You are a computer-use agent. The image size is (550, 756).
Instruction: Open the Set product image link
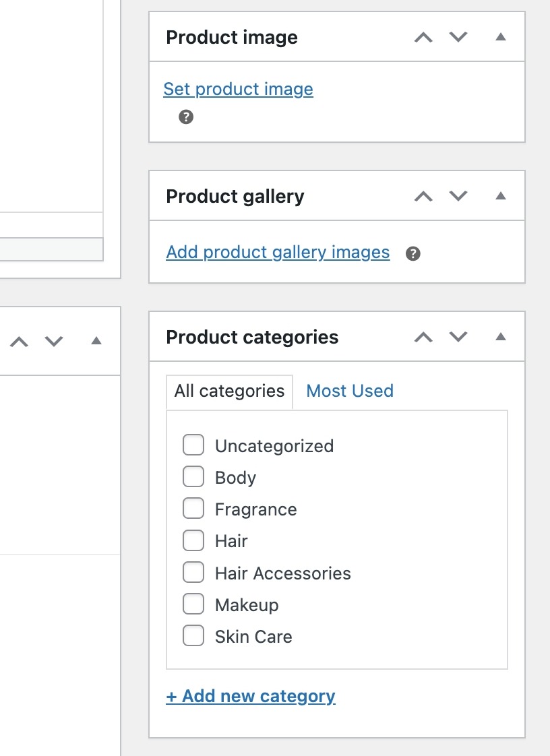pyautogui.click(x=238, y=89)
